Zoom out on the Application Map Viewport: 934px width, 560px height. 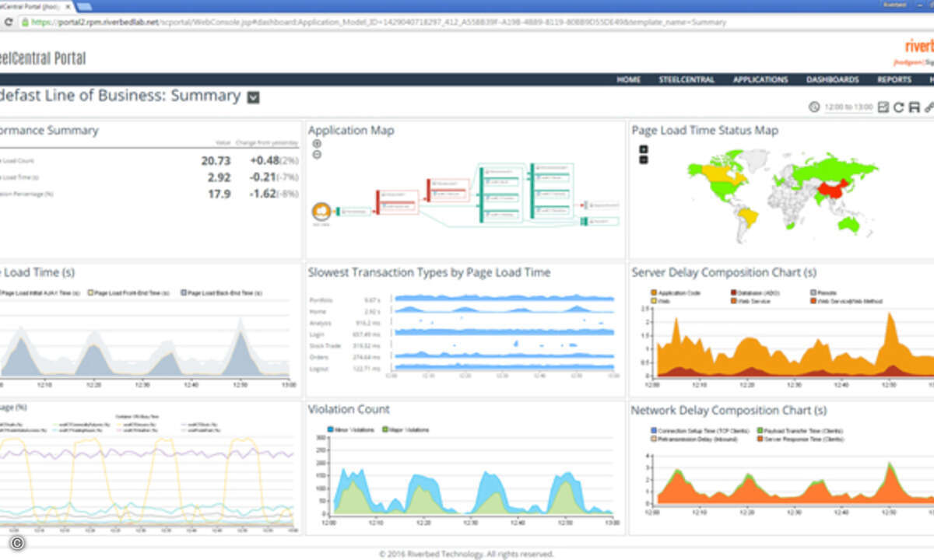pyautogui.click(x=317, y=154)
